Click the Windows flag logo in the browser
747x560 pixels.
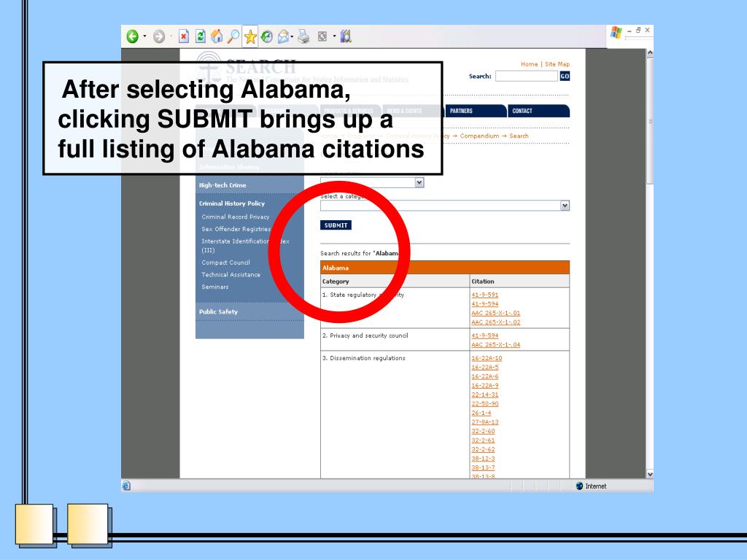coord(616,32)
